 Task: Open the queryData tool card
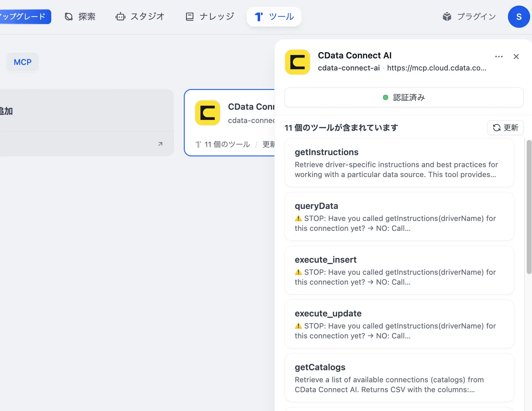click(x=399, y=216)
